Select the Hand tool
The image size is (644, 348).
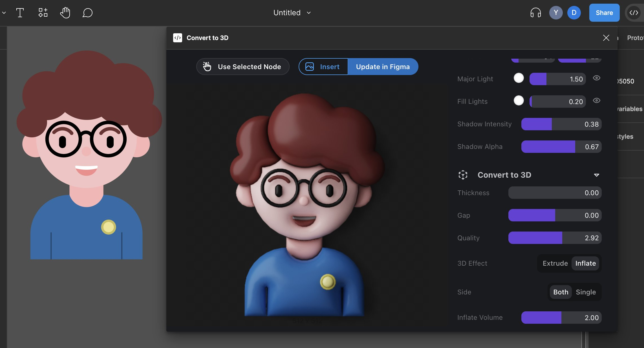65,13
